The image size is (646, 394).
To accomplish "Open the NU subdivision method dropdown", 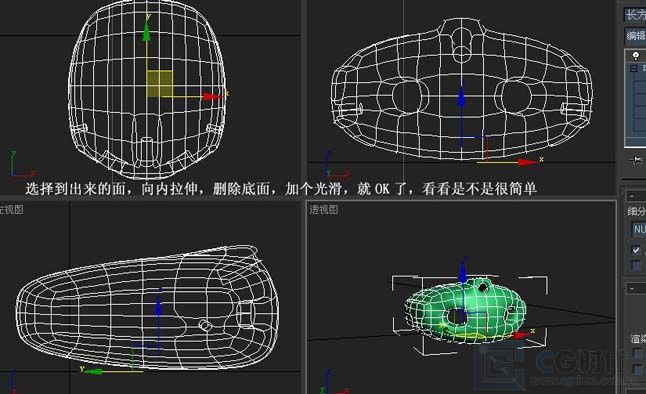I will 639,229.
